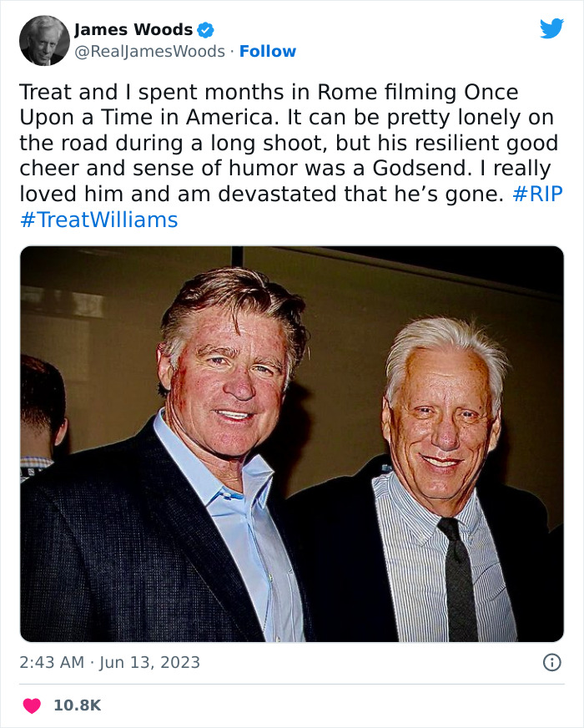The width and height of the screenshot is (584, 728).
Task: Click the heart icon to unlike the tweet
Action: (32, 705)
